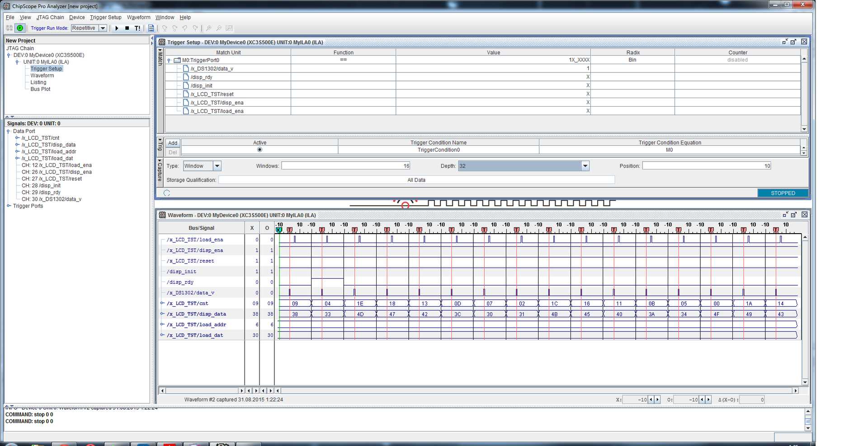
Task: Click the green P programming toolbar icon
Action: 20,28
